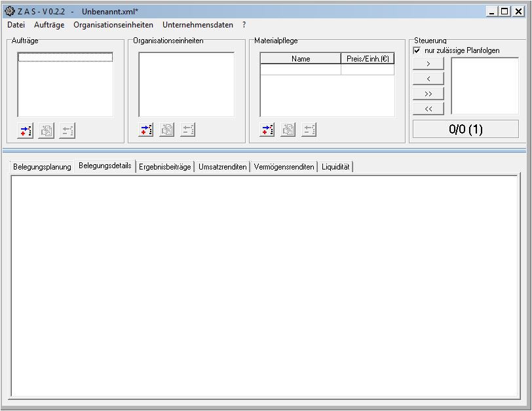Switch to the Ergebnisbeiträge tab
The image size is (532, 411).
pos(165,167)
